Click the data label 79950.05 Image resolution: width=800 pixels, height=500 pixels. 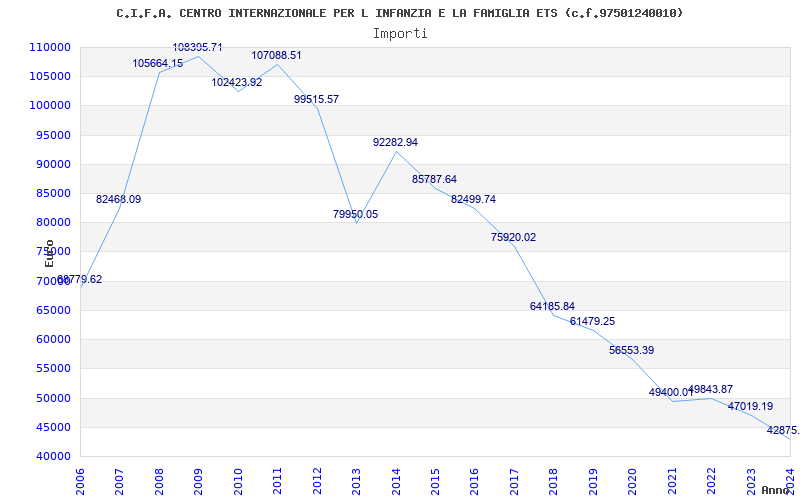[x=356, y=214]
